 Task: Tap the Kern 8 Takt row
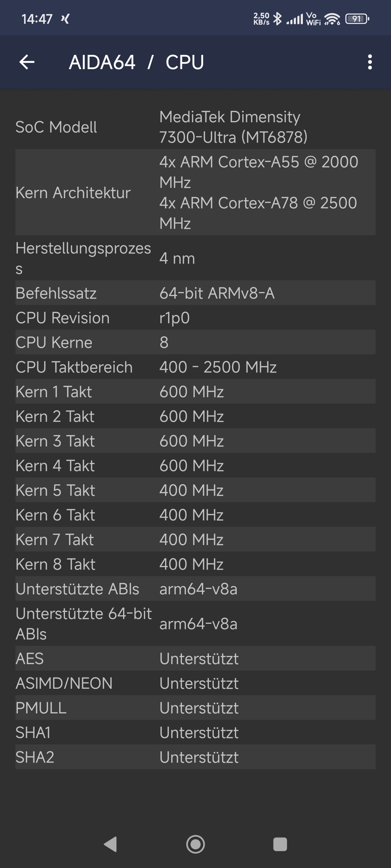click(x=195, y=564)
